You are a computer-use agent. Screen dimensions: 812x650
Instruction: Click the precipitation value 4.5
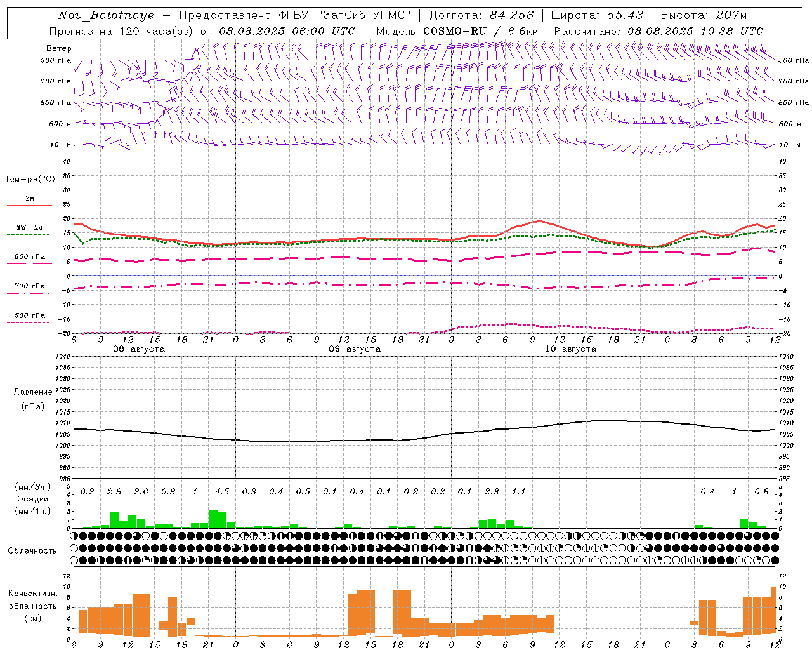(222, 491)
